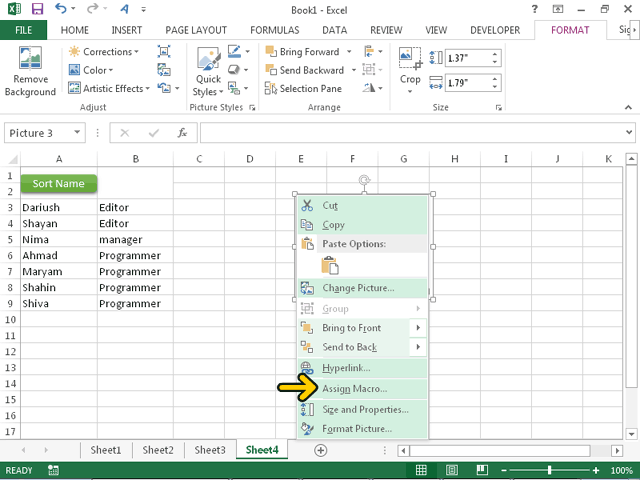Screen dimensions: 640x480
Task: Click the Save icon in quick access toolbar
Action: click(35, 8)
